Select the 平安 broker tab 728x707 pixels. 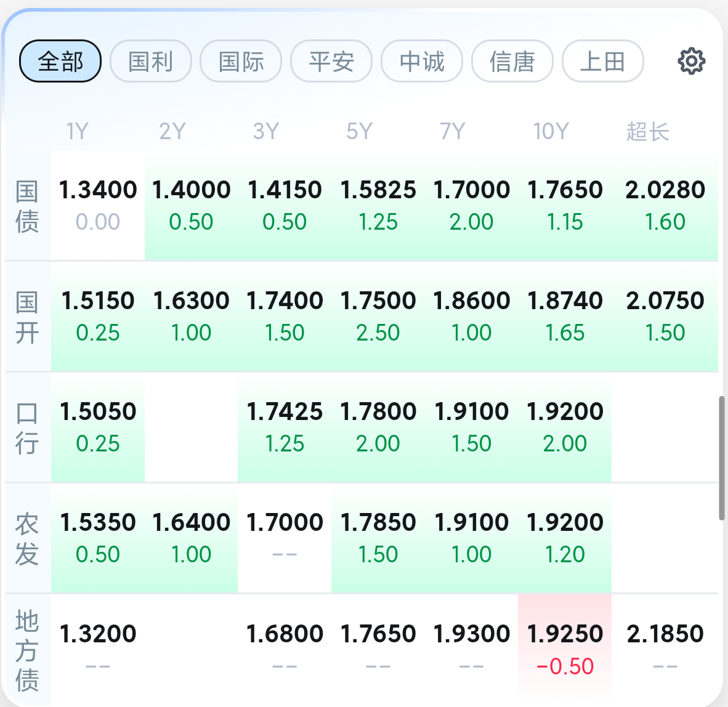[x=331, y=62]
